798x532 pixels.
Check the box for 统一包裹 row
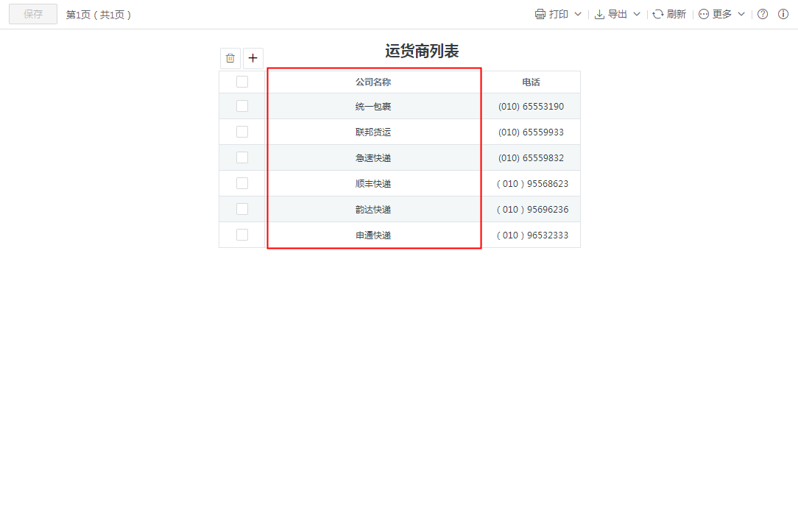point(242,106)
